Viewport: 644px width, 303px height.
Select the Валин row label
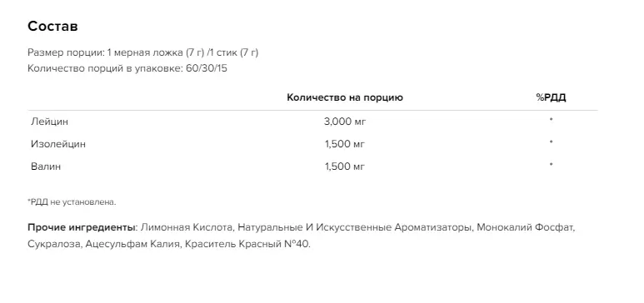(46, 166)
